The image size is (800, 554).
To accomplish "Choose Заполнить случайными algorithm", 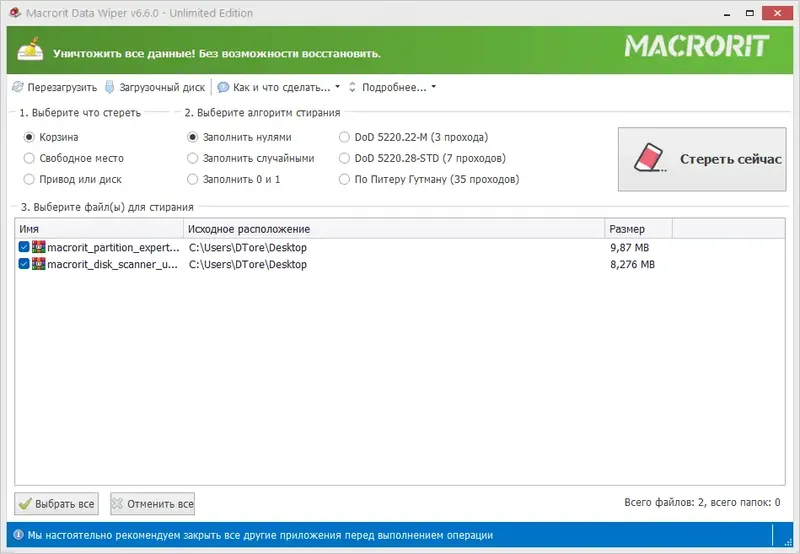I will point(192,158).
